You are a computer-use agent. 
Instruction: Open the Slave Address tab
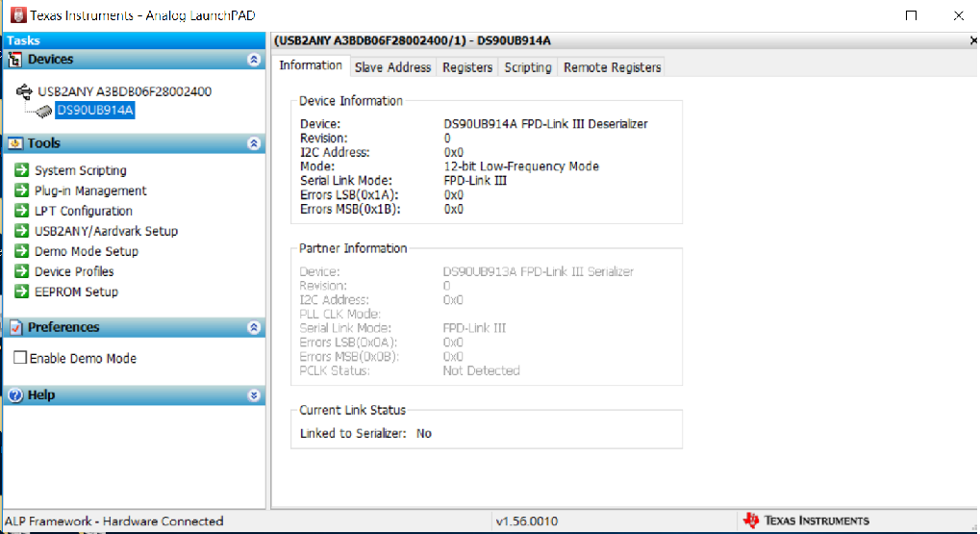pos(392,67)
